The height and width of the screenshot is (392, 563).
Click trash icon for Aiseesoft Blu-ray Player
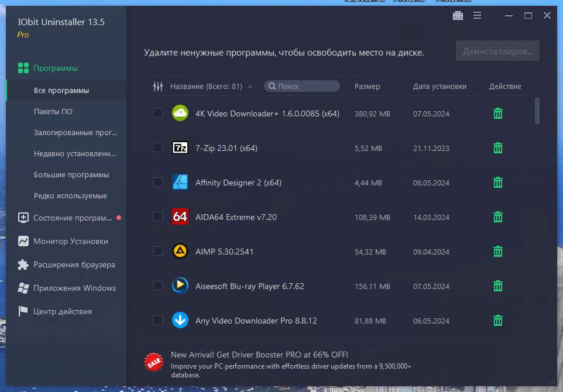pyautogui.click(x=497, y=286)
